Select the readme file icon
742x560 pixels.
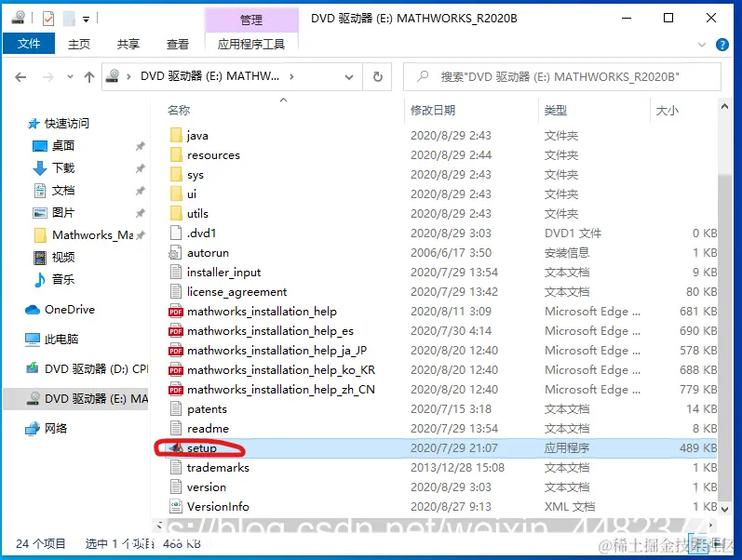click(x=176, y=429)
